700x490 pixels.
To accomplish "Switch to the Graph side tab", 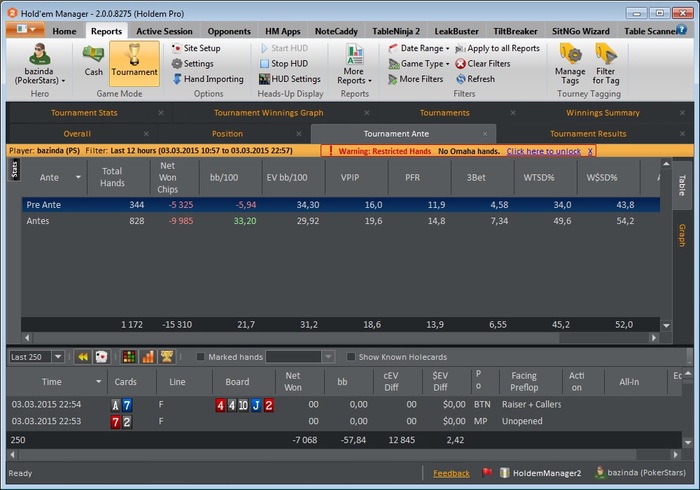I will pos(682,235).
